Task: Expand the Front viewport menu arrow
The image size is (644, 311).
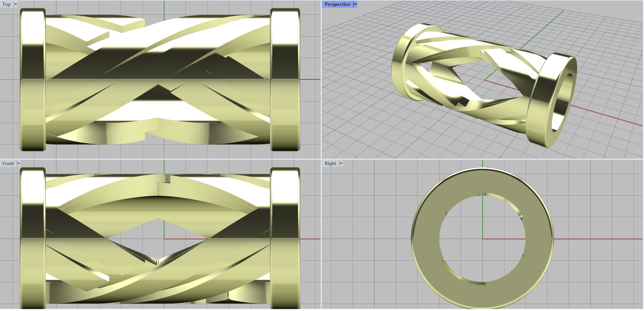Action: point(19,164)
